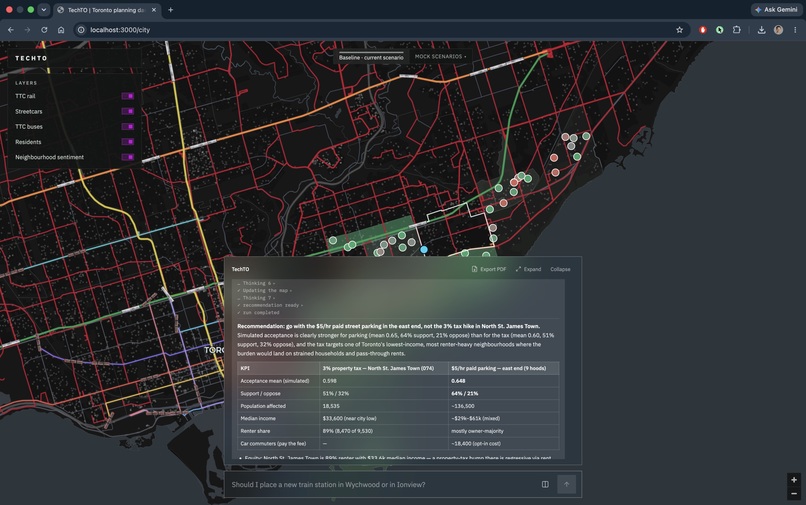This screenshot has width=806, height=505.
Task: Open the profile avatar menu
Action: [x=778, y=30]
